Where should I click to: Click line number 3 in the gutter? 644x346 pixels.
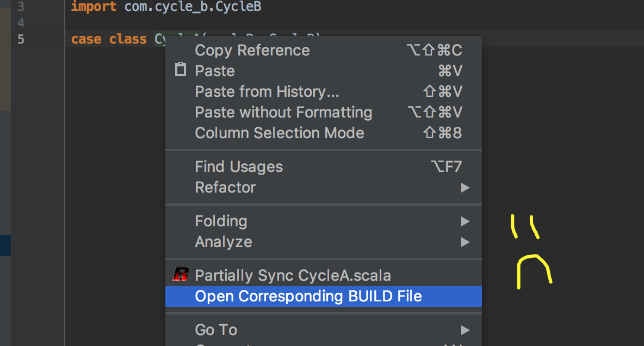click(20, 7)
